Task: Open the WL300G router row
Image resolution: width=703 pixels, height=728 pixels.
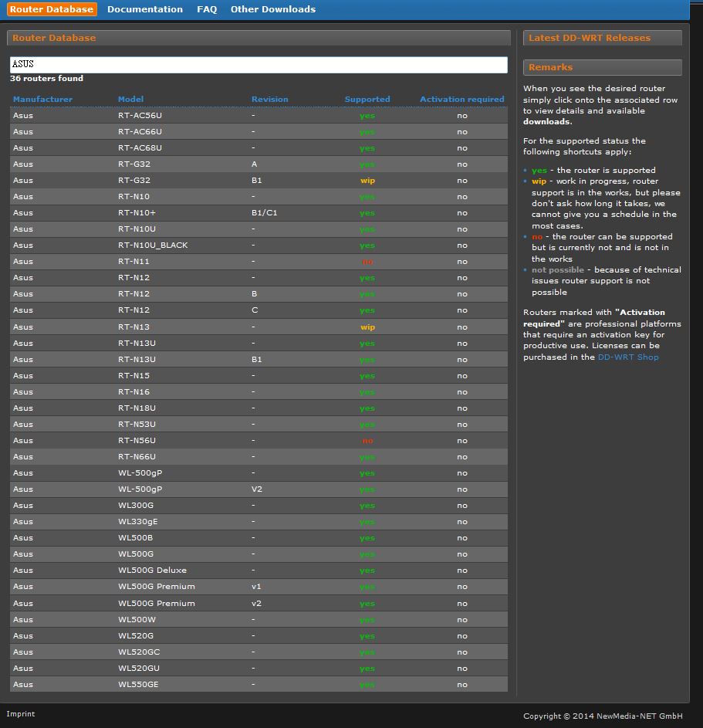Action: [x=259, y=506]
